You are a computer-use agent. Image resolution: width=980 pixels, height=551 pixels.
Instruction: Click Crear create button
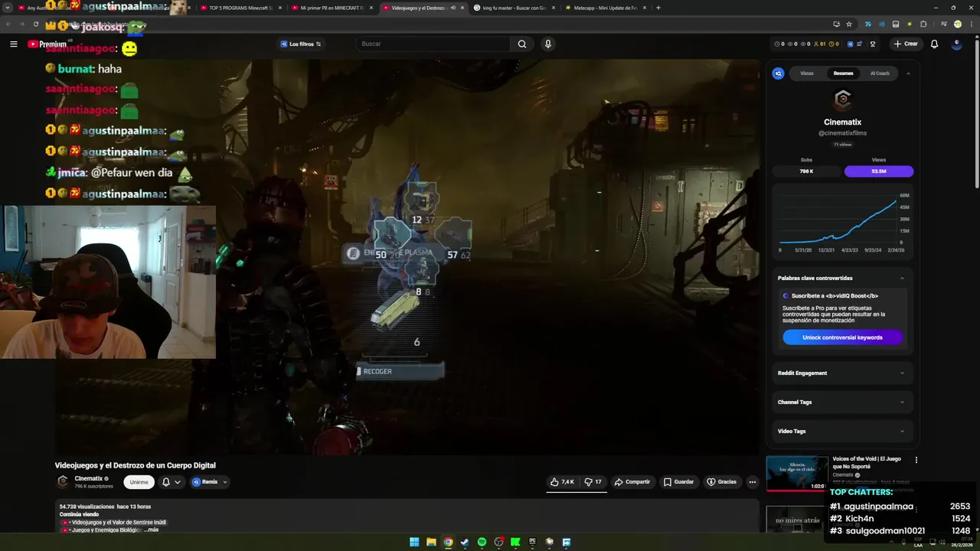(x=905, y=44)
